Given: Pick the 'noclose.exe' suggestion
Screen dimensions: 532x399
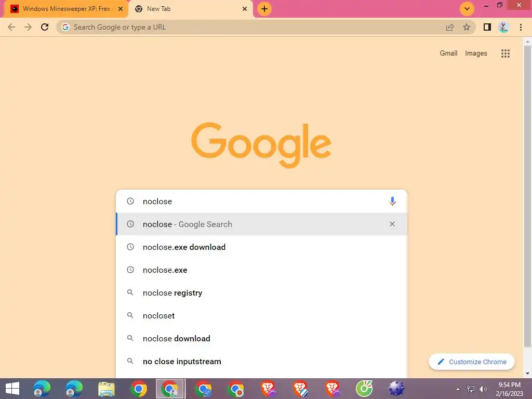Looking at the screenshot, I should click(261, 270).
